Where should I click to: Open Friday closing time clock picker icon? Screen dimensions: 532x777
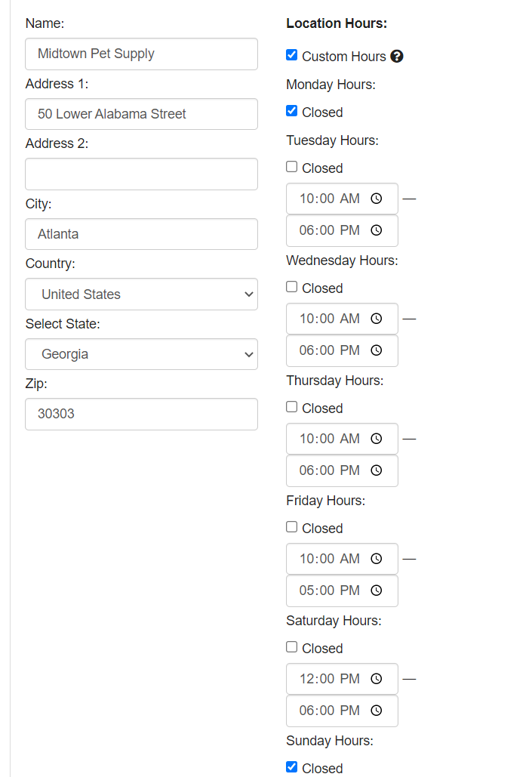click(377, 590)
